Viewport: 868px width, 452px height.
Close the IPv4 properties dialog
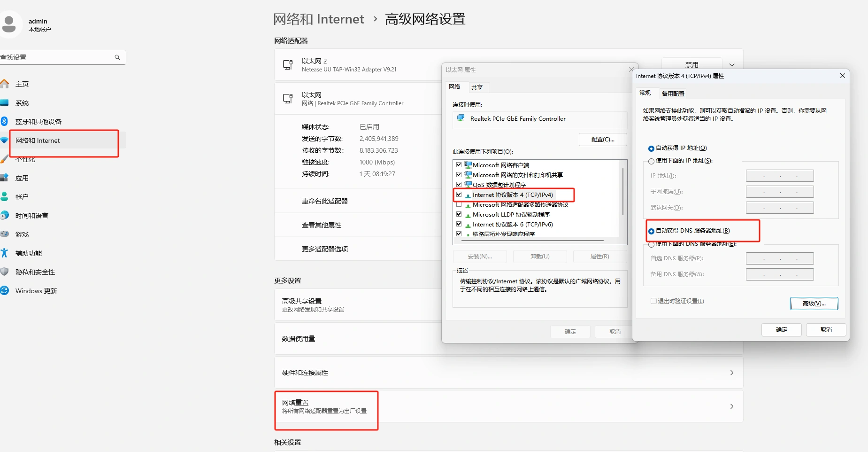[843, 76]
